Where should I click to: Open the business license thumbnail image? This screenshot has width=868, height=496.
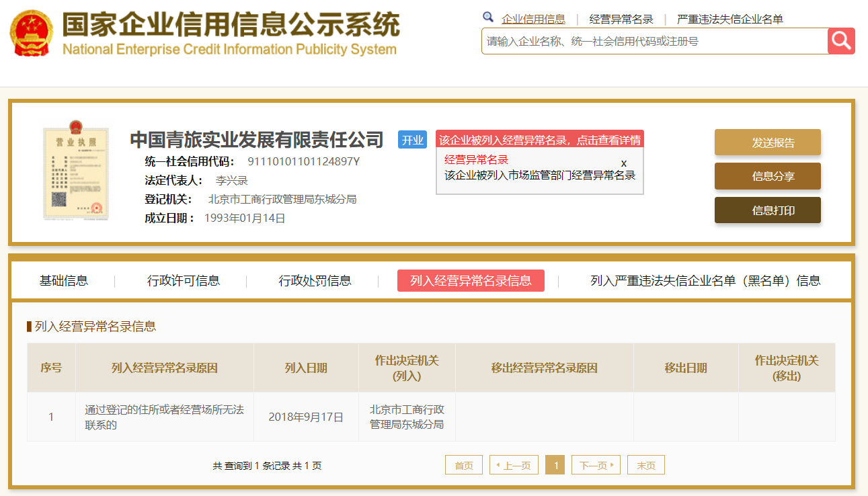tap(75, 171)
